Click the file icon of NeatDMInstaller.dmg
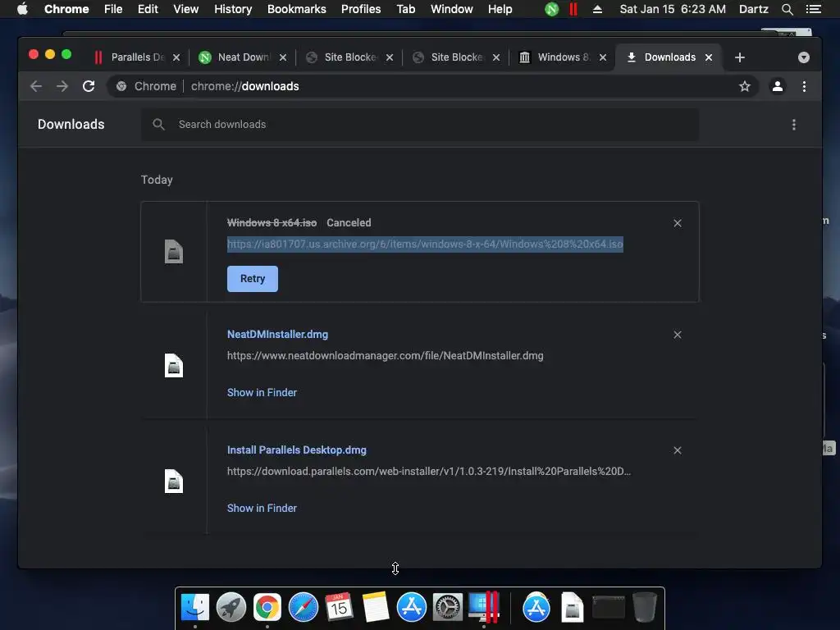The image size is (840, 630). (x=174, y=366)
